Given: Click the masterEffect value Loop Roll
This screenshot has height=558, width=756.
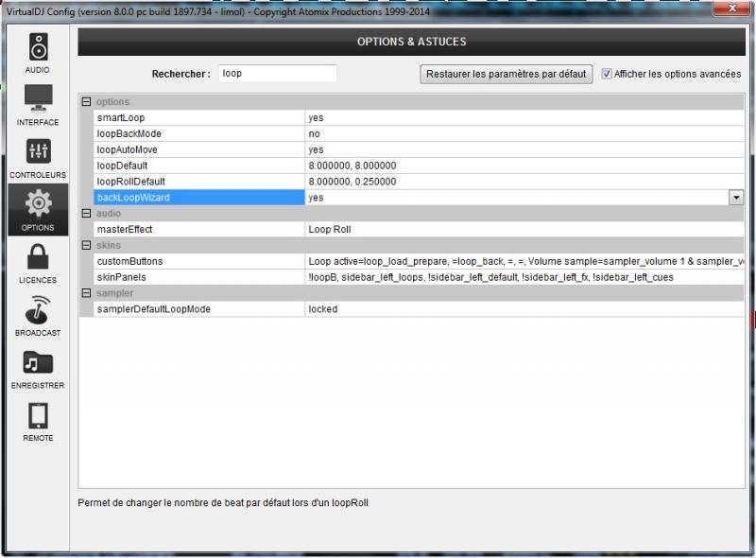Looking at the screenshot, I should [x=329, y=229].
